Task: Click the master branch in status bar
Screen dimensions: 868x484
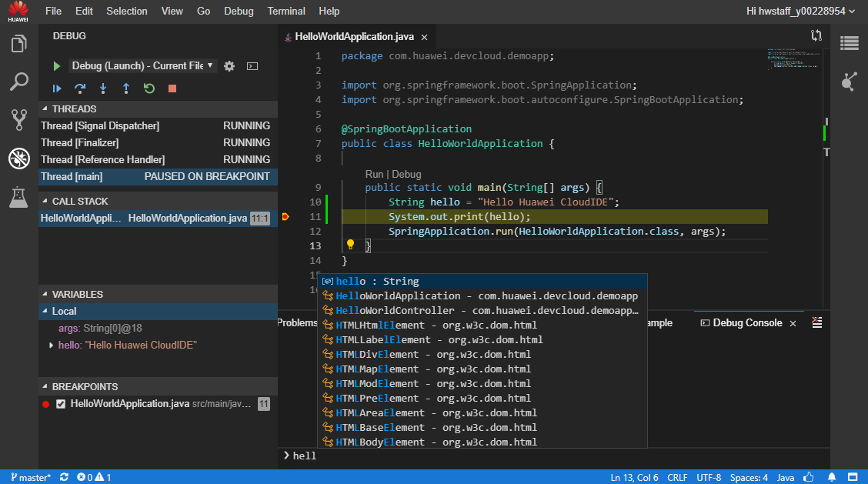Action: (31, 477)
